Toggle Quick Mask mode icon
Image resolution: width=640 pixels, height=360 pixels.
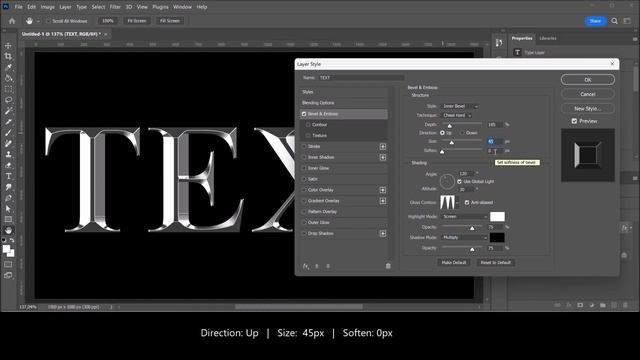[x=8, y=264]
